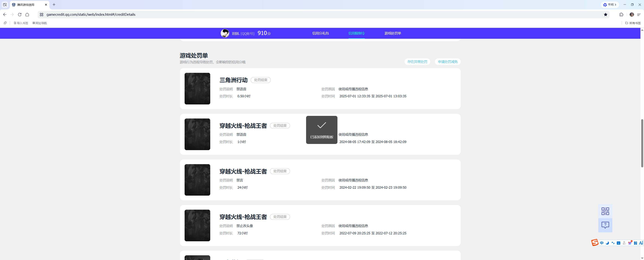Open the help question floating icon
This screenshot has width=644, height=260.
pyautogui.click(x=605, y=225)
